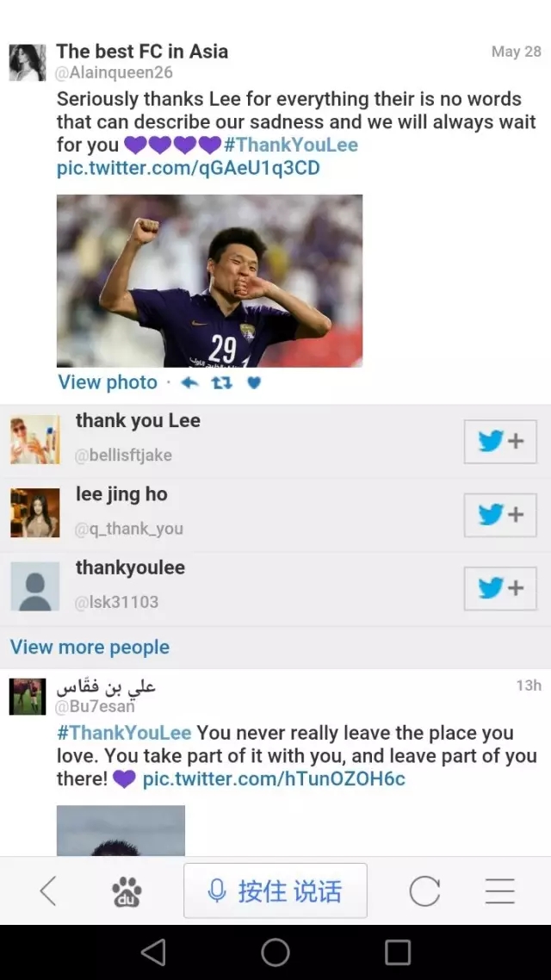Tap the reply arrow icon under Lee's photo
This screenshot has height=980, width=551.
click(189, 382)
